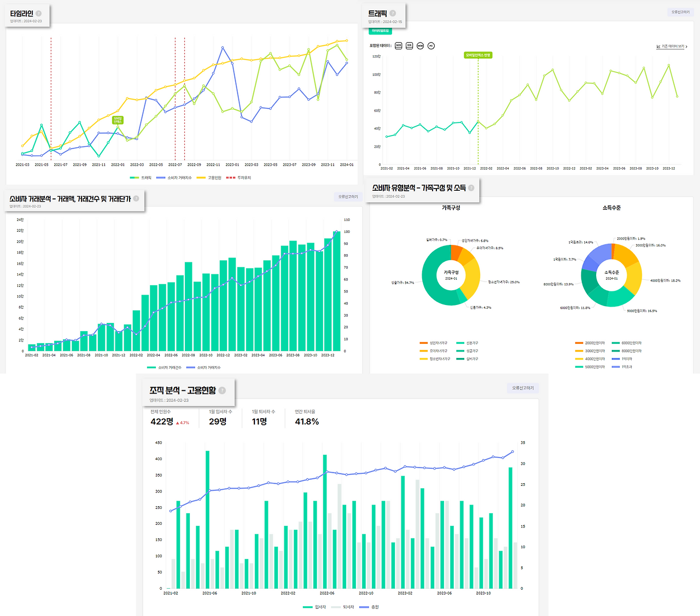Show help for 조직 분석 - 고용현황
700x616 pixels.
(x=222, y=390)
